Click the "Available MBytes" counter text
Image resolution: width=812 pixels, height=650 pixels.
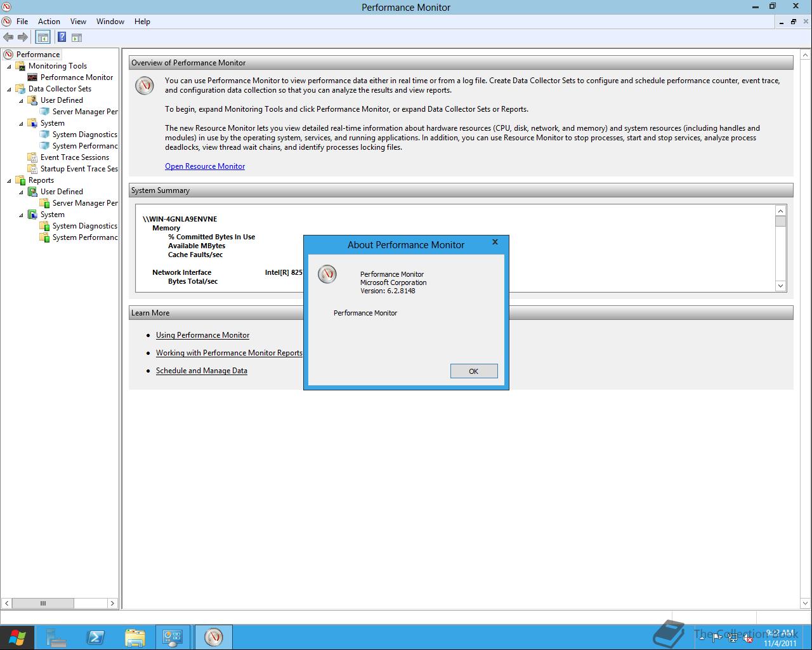point(197,246)
